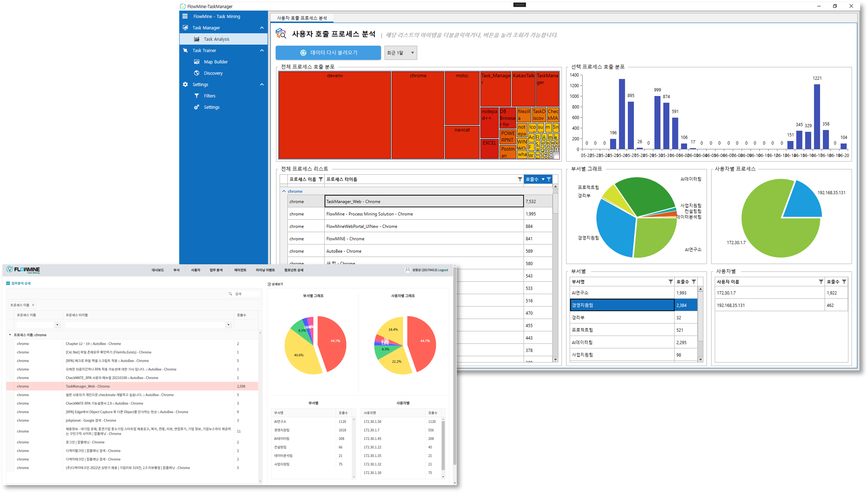Collapse the chrome group in process list
The image size is (868, 493).
[x=284, y=191]
